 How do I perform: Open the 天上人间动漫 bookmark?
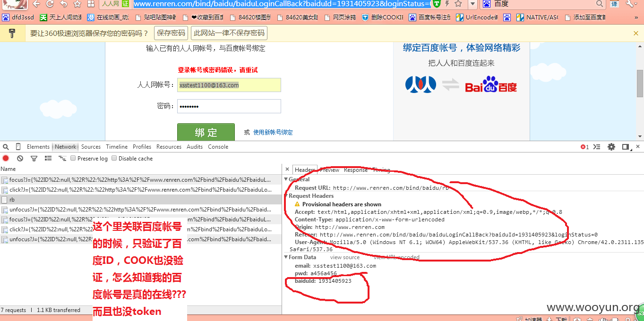pyautogui.click(x=60, y=17)
